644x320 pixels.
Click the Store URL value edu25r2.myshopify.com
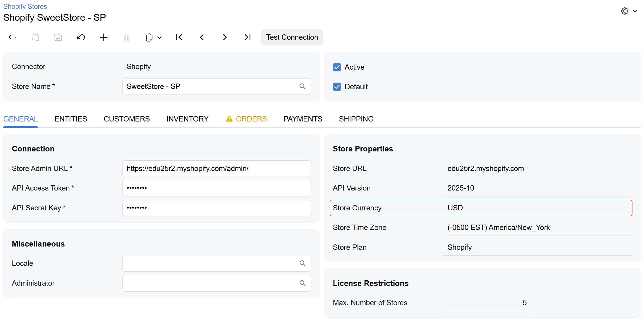pyautogui.click(x=486, y=169)
